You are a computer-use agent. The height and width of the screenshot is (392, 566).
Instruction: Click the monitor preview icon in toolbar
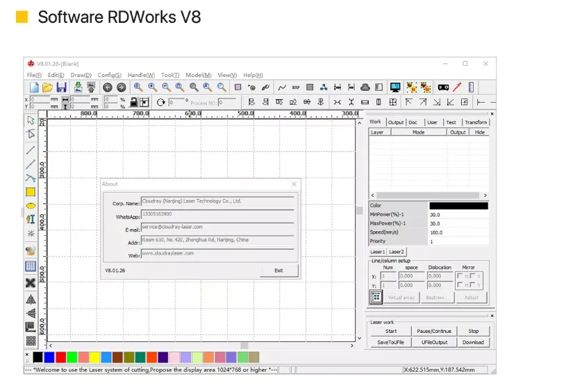point(395,87)
